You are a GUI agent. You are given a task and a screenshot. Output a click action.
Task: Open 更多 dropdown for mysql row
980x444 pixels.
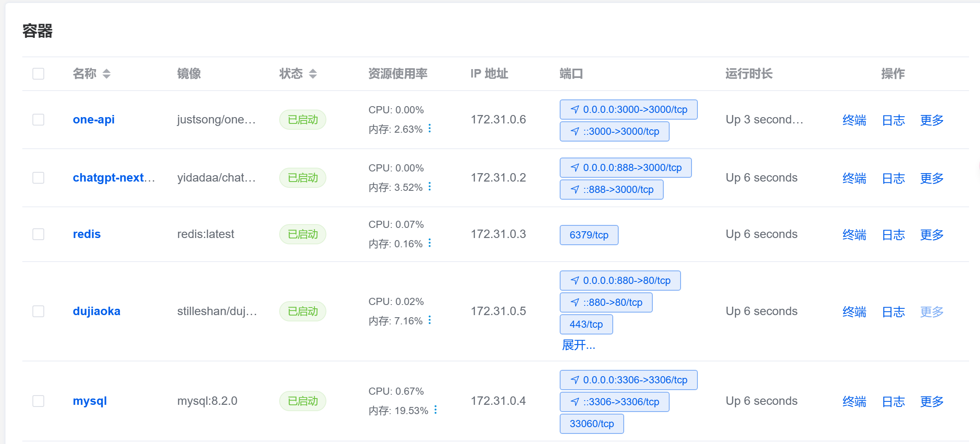click(x=932, y=401)
